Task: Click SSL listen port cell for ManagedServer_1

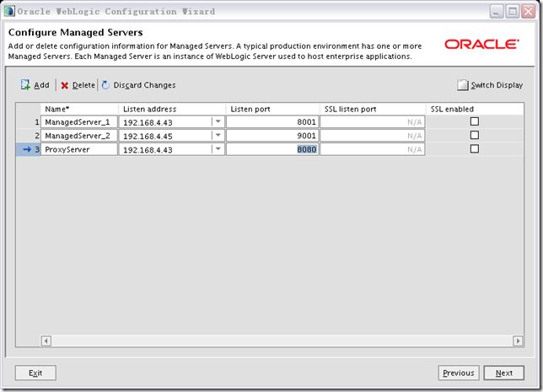Action: click(x=373, y=122)
